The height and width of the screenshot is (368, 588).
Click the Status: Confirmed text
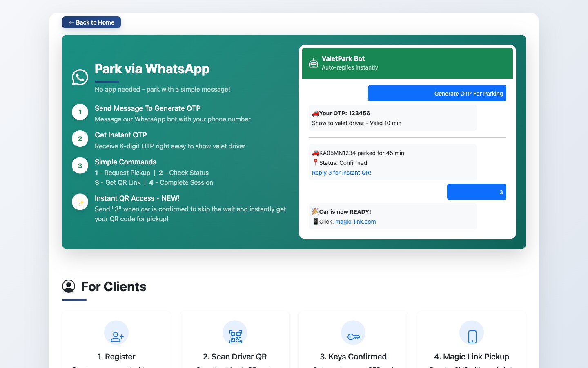(x=343, y=163)
